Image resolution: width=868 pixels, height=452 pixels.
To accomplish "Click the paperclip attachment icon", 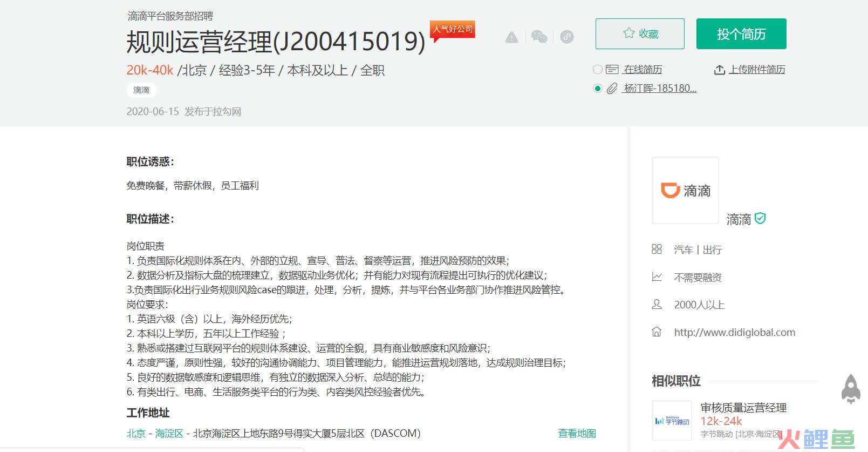I will pyautogui.click(x=612, y=89).
